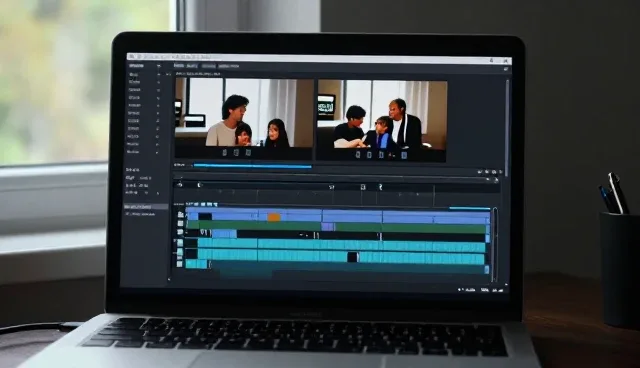Click the preview panel's vertical scrollbar at far right
The image size is (640, 368).
[x=507, y=127]
